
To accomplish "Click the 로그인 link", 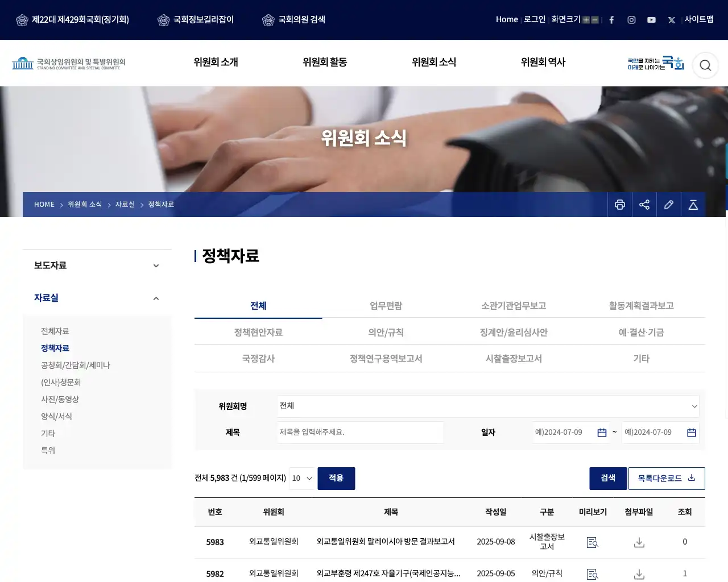I will (x=535, y=19).
